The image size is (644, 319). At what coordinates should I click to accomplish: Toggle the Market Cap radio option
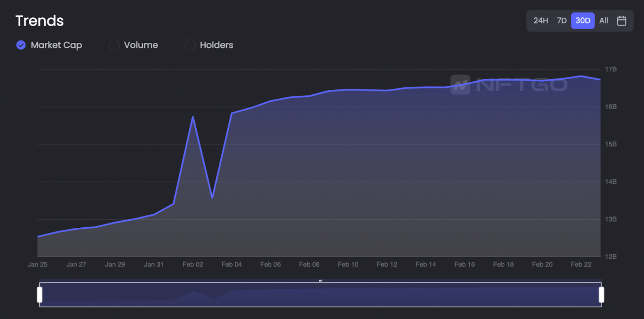(x=49, y=45)
